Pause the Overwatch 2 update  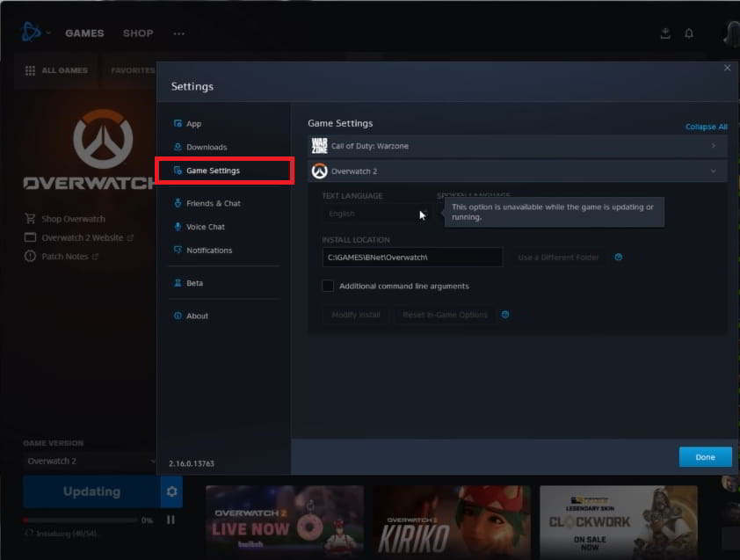170,520
